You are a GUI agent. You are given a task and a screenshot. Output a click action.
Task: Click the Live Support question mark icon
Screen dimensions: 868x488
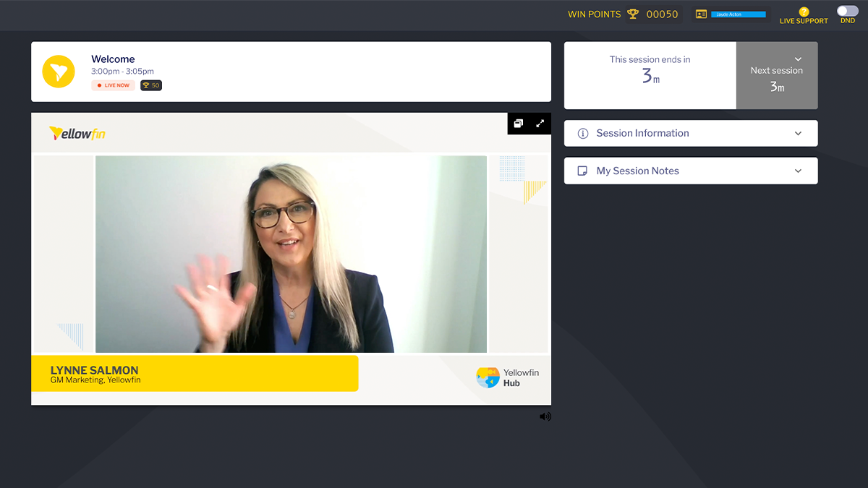click(x=804, y=12)
